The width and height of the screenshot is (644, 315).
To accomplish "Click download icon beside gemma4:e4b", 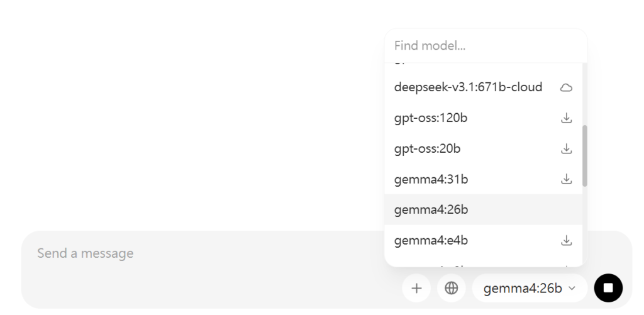I will click(x=566, y=240).
